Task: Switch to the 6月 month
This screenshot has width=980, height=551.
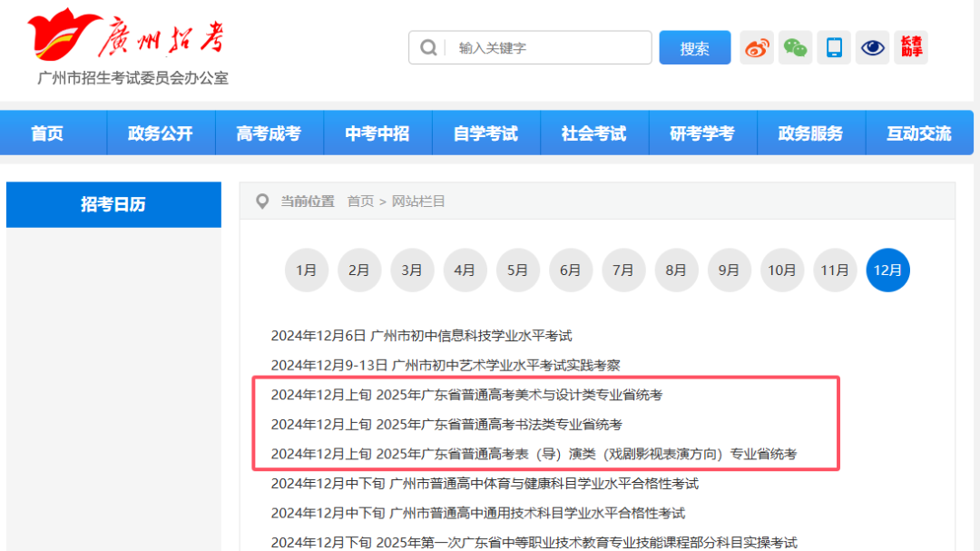Action: pyautogui.click(x=570, y=271)
